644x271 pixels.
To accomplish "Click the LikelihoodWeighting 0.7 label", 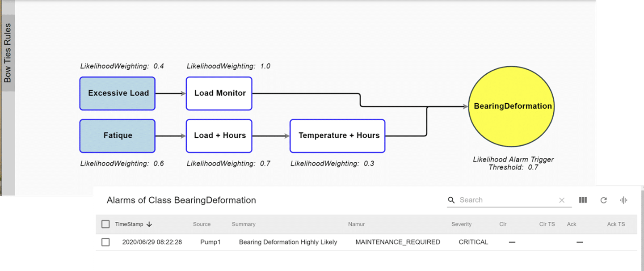I will pyautogui.click(x=228, y=164).
